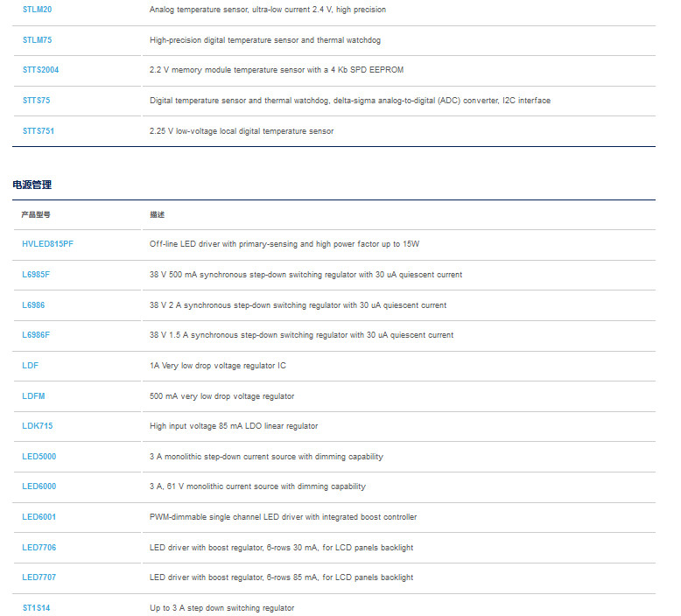Select the 6-rows 30 mA LED driver description
Viewport: 681px width, 616px height.
[x=282, y=548]
